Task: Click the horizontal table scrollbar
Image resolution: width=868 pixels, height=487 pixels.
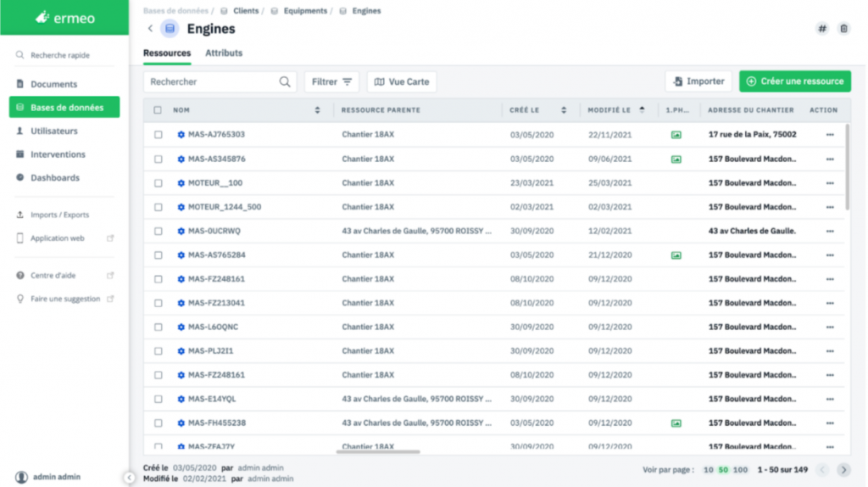Action: tap(378, 452)
